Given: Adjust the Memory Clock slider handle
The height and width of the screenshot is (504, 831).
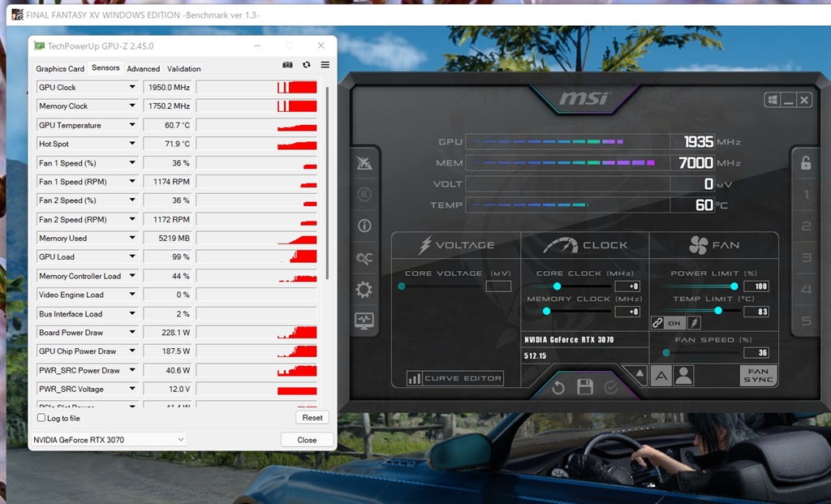Looking at the screenshot, I should tap(546, 311).
